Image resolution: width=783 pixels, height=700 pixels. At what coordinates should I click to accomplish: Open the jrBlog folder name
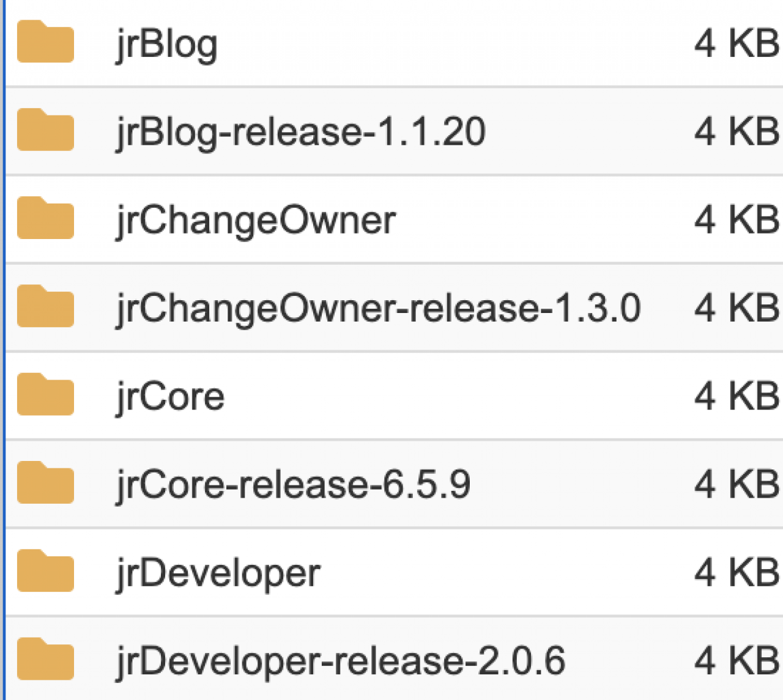pyautogui.click(x=166, y=45)
